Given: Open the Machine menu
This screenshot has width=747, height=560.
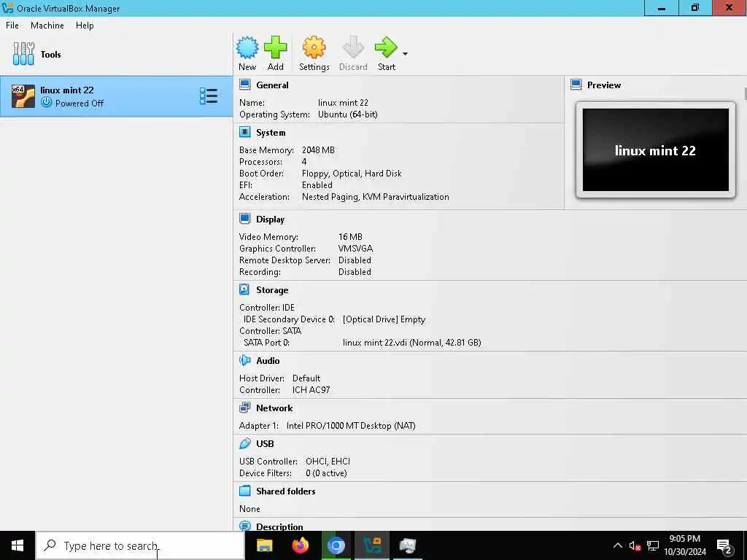Looking at the screenshot, I should tap(47, 26).
